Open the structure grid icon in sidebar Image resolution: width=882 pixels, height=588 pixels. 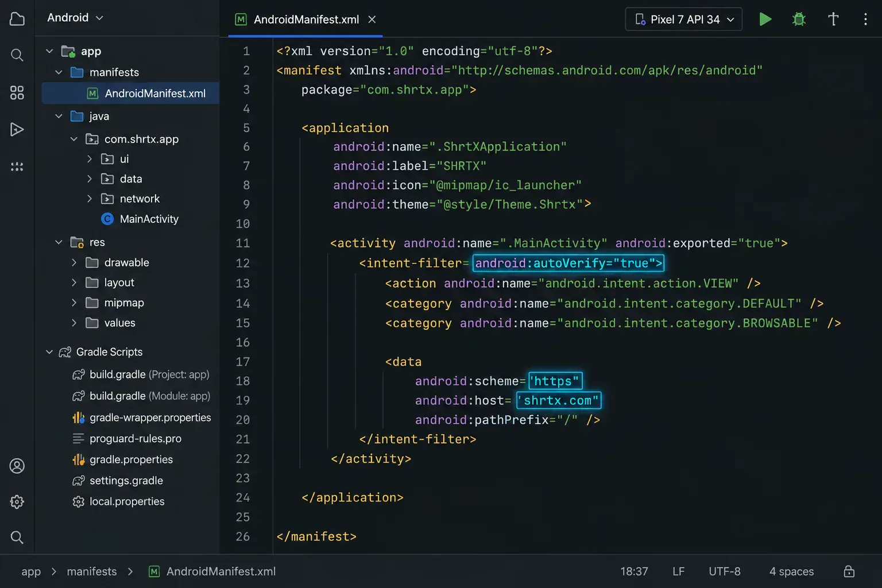pyautogui.click(x=17, y=92)
